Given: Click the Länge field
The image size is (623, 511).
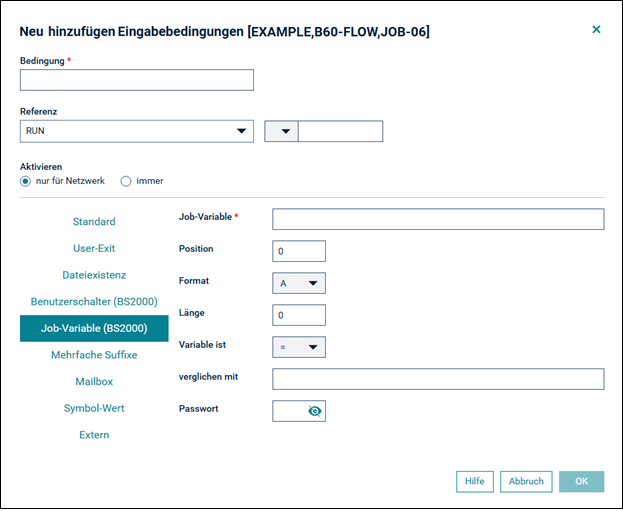Looking at the screenshot, I should pos(299,315).
